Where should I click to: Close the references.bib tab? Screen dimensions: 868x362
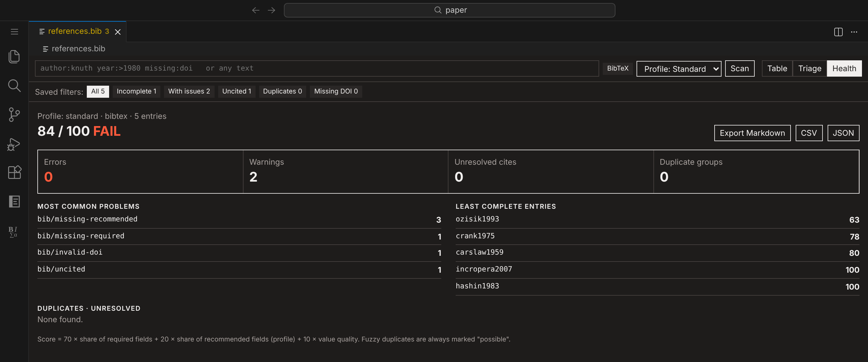pos(118,32)
